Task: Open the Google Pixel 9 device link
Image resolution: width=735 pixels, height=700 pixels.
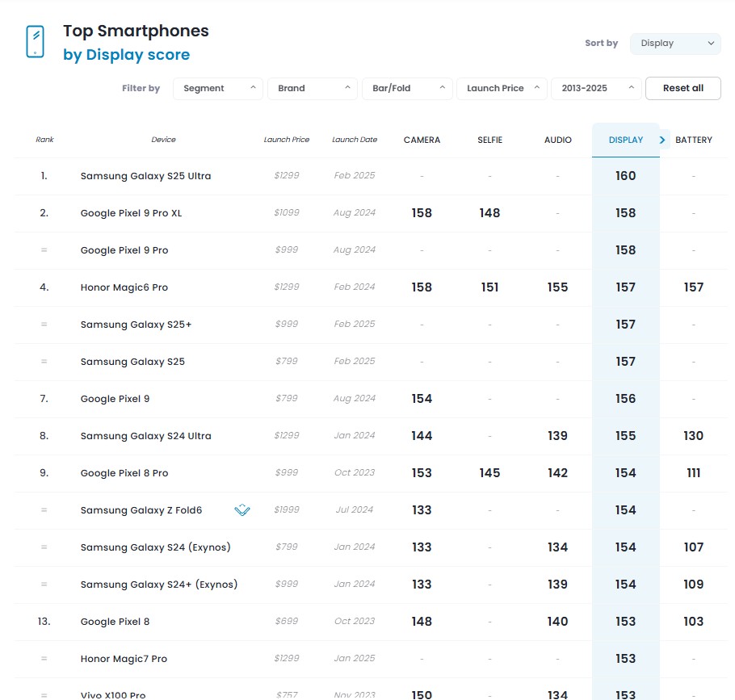Action: coord(115,399)
